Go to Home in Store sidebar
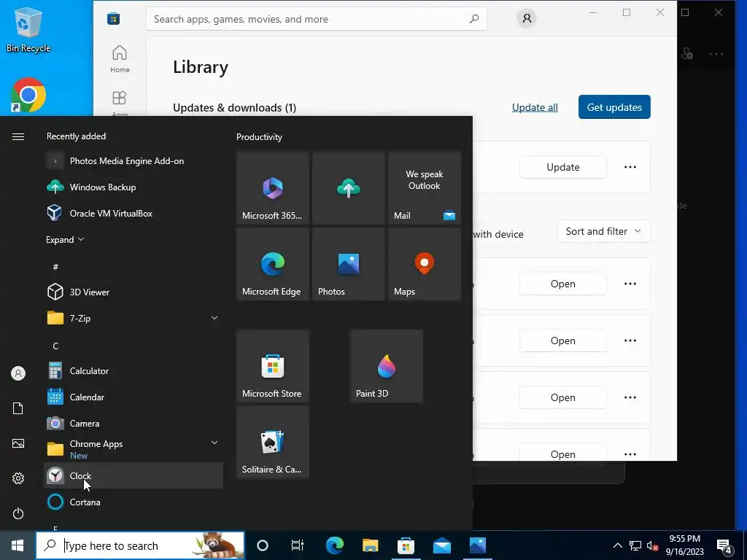Screen dimensions: 747x560 point(120,59)
